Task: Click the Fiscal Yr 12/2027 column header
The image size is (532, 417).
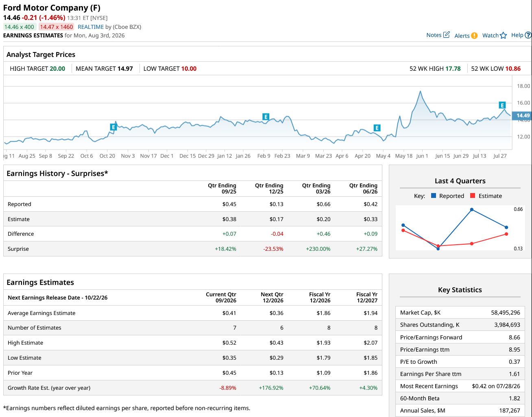Action: (367, 298)
